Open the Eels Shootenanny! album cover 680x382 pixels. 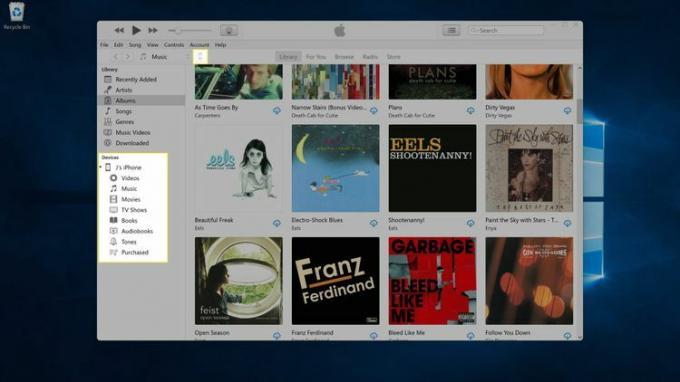[x=432, y=168]
